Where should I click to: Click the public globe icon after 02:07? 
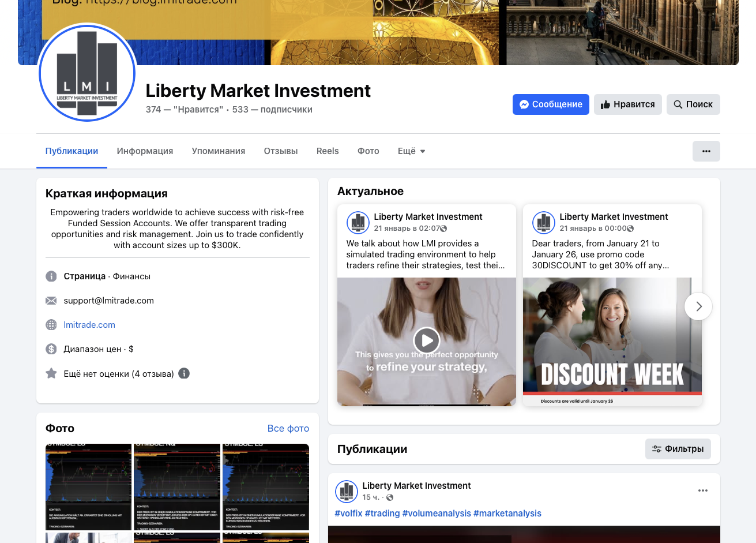tap(443, 229)
